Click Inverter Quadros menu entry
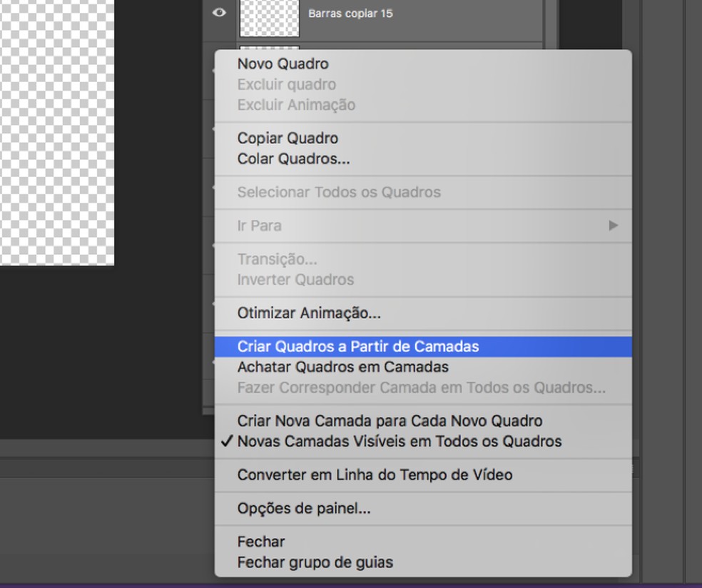This screenshot has width=702, height=588. point(423,280)
